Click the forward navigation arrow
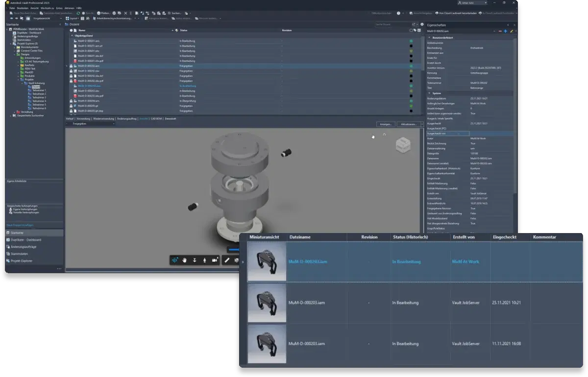 (x=16, y=18)
